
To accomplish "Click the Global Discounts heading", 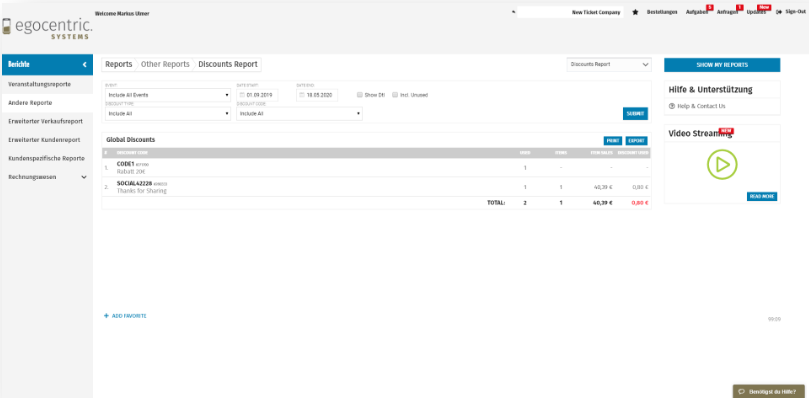I will pyautogui.click(x=131, y=140).
